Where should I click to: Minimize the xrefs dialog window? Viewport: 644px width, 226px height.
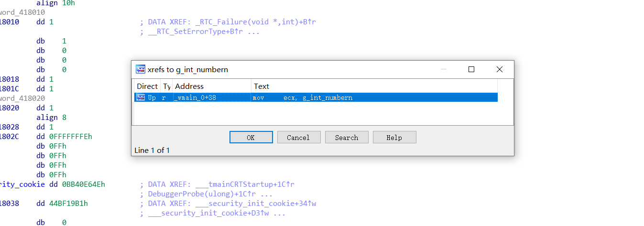445,69
